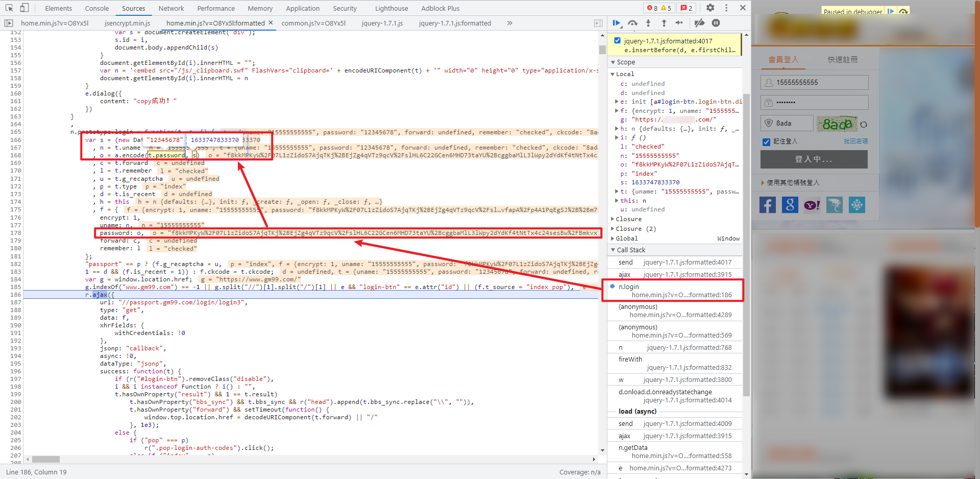Toggle pause on exceptions

pos(716,23)
